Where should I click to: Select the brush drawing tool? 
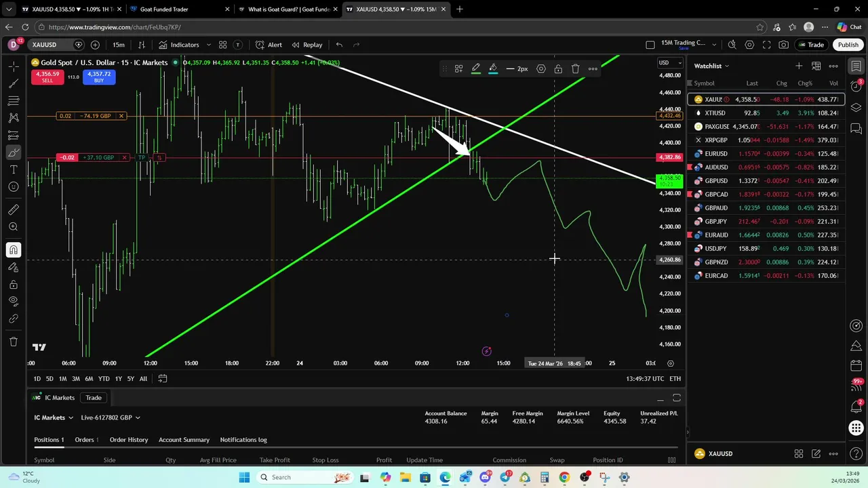tap(14, 152)
